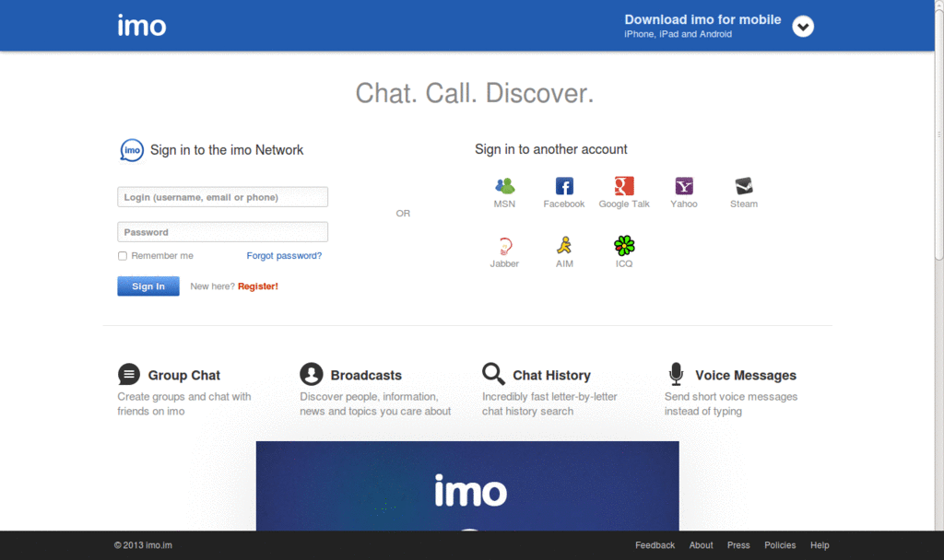Open the Forgot password? link
The width and height of the screenshot is (944, 560).
coord(284,256)
